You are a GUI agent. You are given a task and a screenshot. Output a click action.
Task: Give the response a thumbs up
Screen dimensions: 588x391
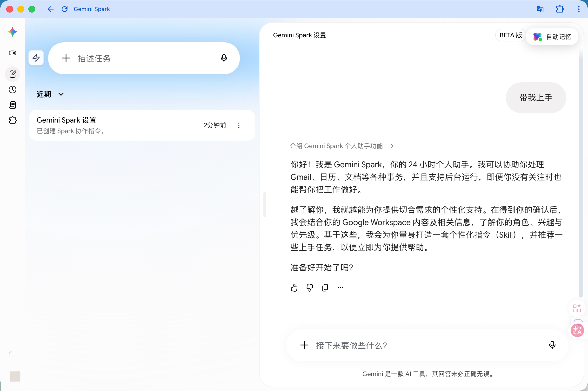294,288
